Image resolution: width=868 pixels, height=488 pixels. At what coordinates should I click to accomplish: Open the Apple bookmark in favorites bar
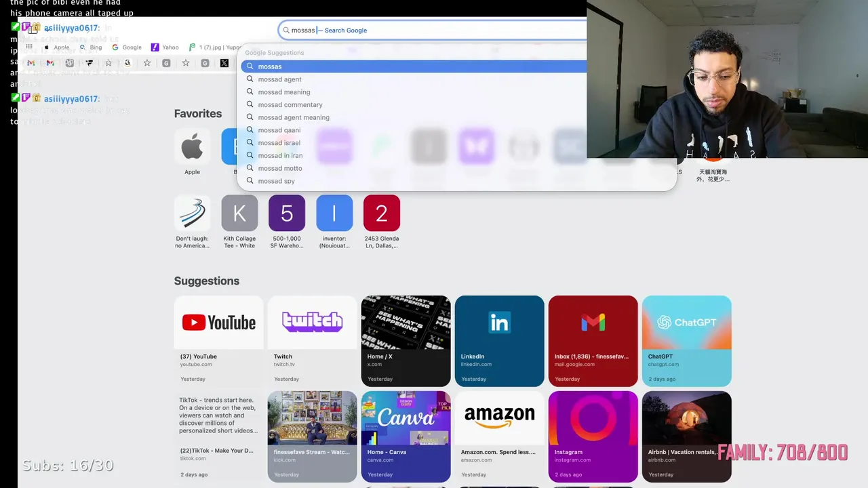pos(57,47)
